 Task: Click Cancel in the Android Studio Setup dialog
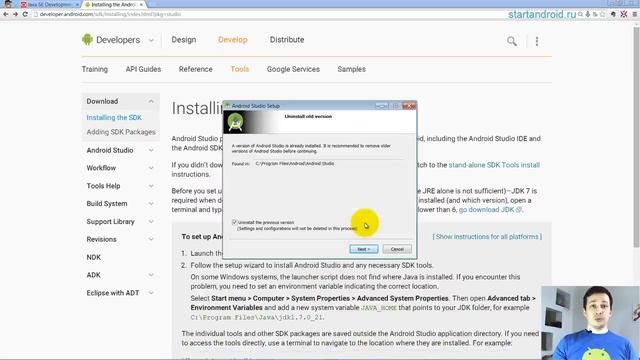pyautogui.click(x=397, y=249)
